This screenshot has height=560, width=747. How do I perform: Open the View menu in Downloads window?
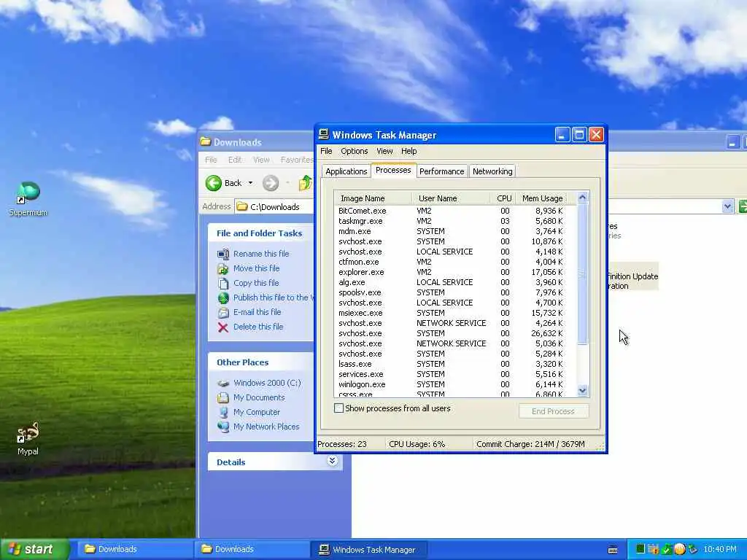click(261, 160)
